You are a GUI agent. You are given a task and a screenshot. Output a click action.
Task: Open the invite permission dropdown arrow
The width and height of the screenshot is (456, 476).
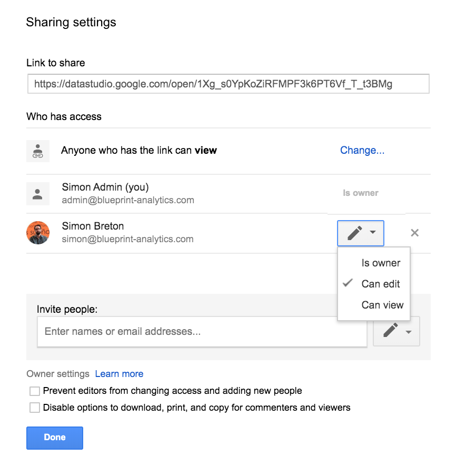409,332
